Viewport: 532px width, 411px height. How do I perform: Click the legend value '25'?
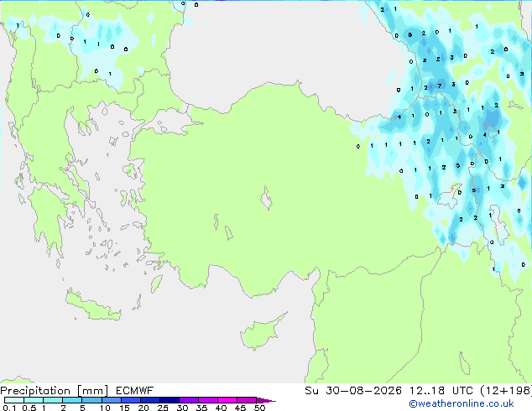point(163,408)
